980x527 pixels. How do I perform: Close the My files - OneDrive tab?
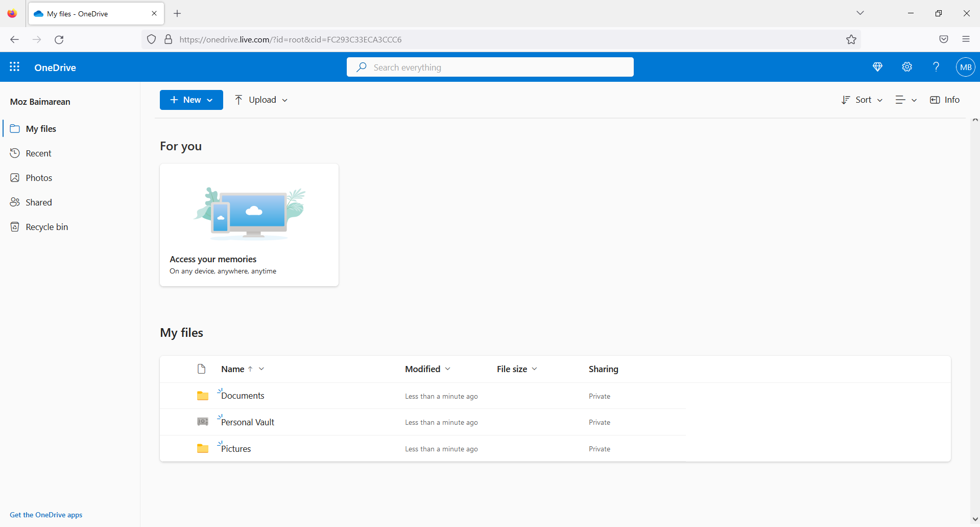[x=154, y=13]
